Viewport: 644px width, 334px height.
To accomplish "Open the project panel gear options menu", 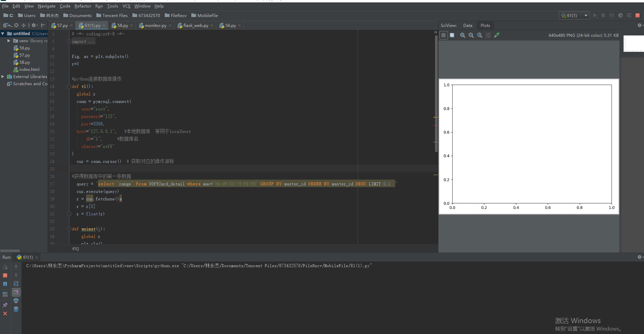I will tap(34, 25).
